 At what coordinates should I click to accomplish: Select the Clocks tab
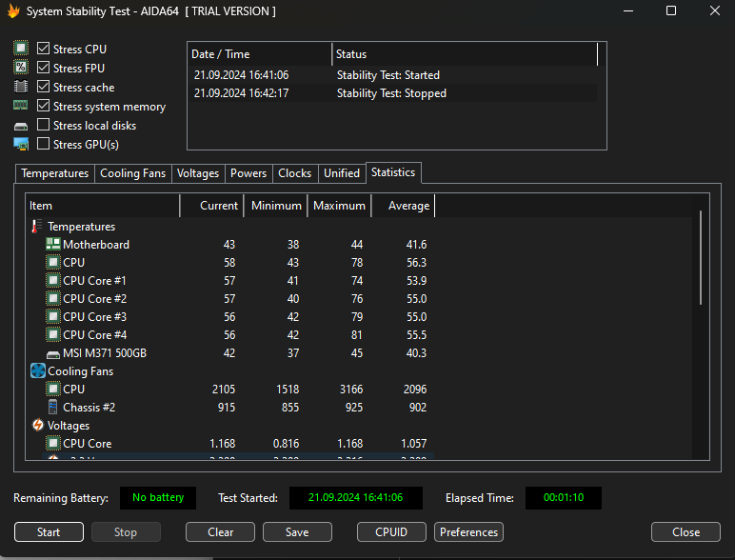[295, 173]
